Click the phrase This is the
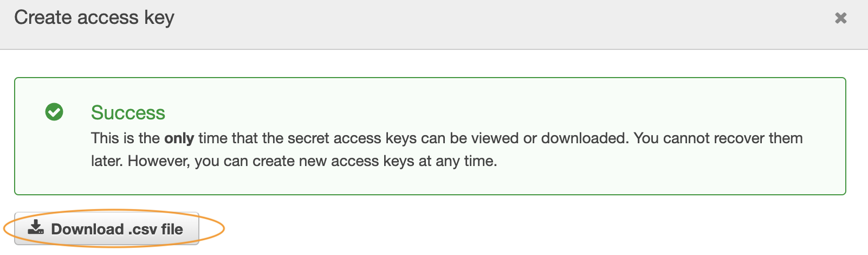Image resolution: width=868 pixels, height=255 pixels. [x=125, y=138]
